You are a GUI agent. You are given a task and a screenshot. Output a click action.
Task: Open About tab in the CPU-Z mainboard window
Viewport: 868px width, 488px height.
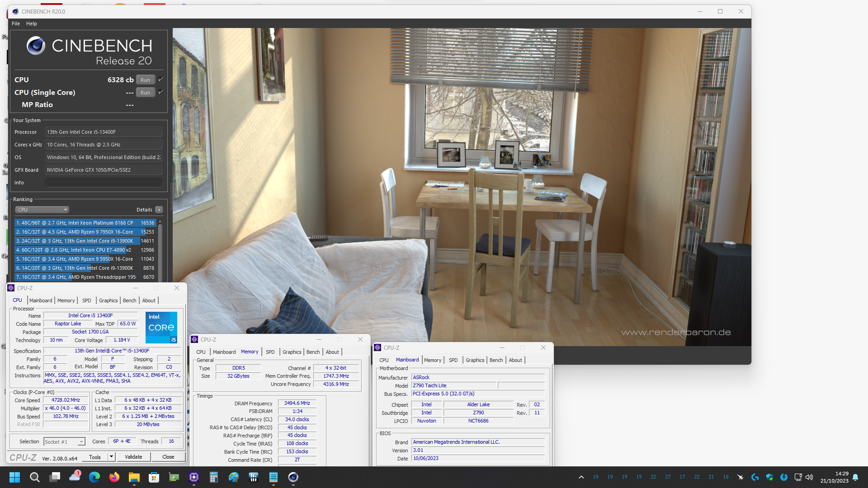(x=515, y=360)
